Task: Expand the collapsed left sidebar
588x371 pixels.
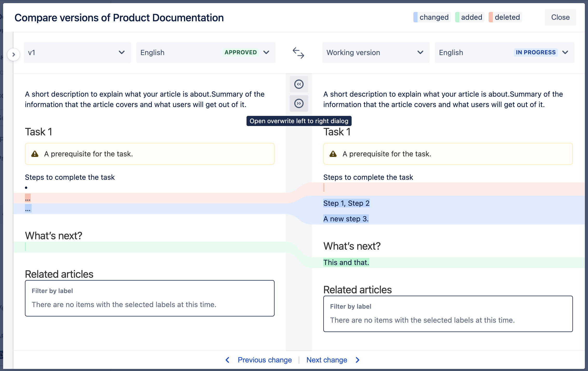Action: (x=14, y=55)
